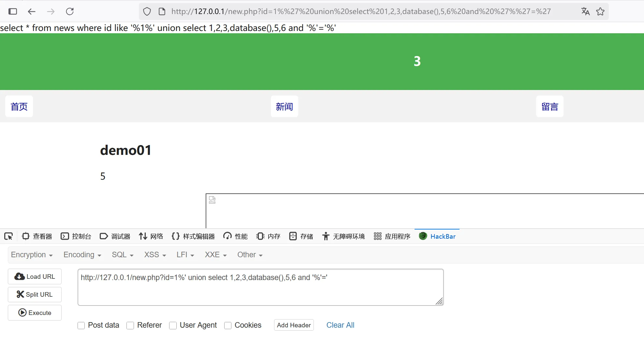Click the bookmark star icon

point(600,11)
